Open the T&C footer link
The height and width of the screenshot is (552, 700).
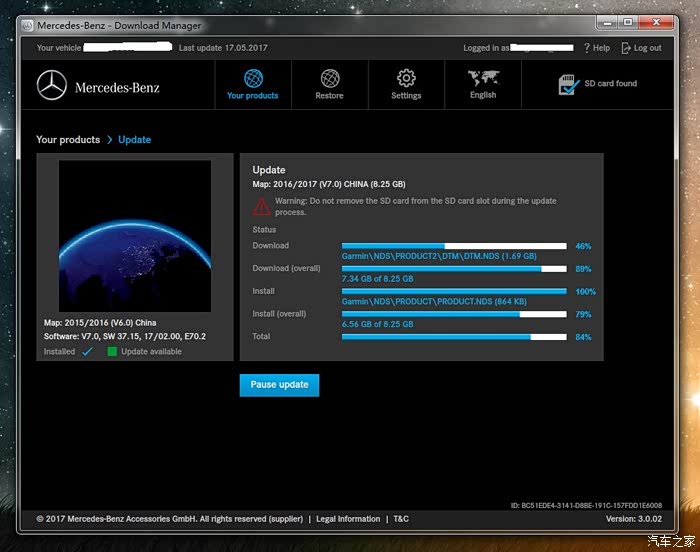pos(400,519)
